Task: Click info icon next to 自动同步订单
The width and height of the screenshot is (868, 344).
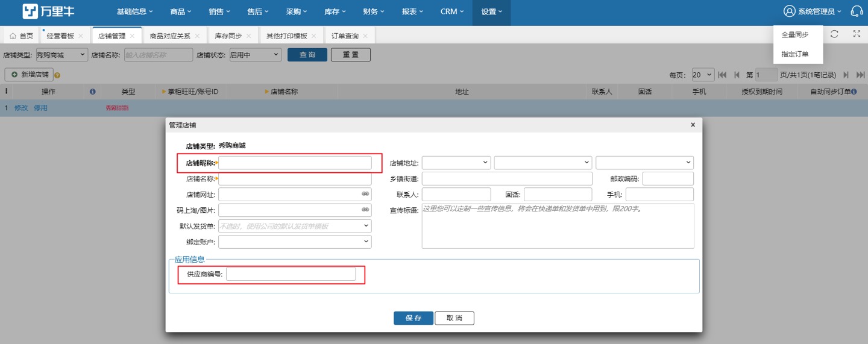Action: (854, 92)
